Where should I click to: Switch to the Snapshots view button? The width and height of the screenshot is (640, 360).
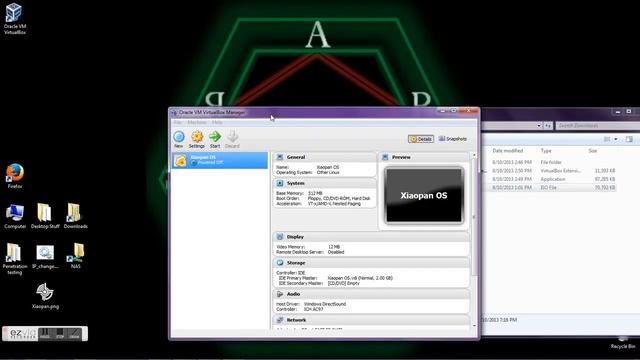[453, 139]
